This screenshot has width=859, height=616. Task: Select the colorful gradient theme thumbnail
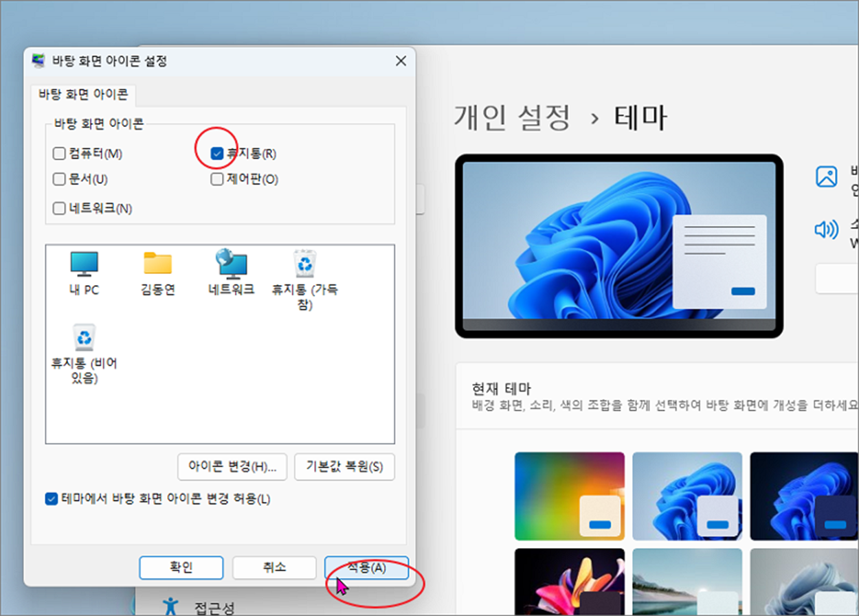(570, 496)
